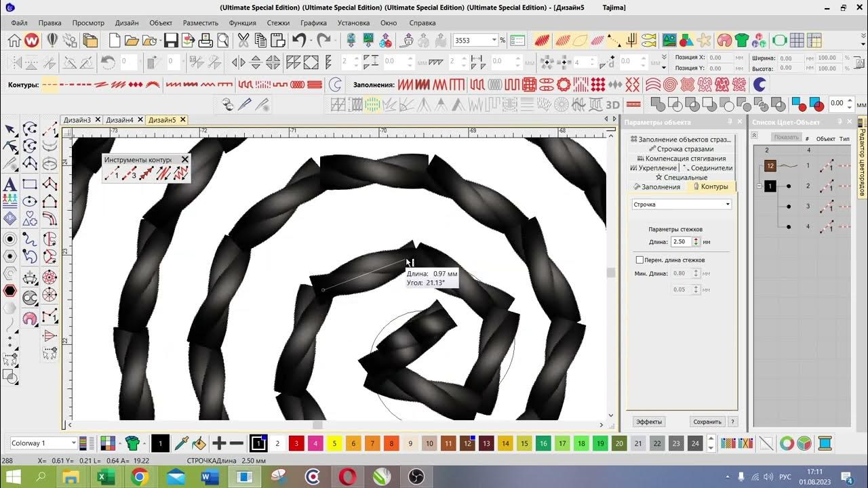Screen dimensions: 868x488
Task: Open the Заполнения properties tab
Action: coord(656,186)
